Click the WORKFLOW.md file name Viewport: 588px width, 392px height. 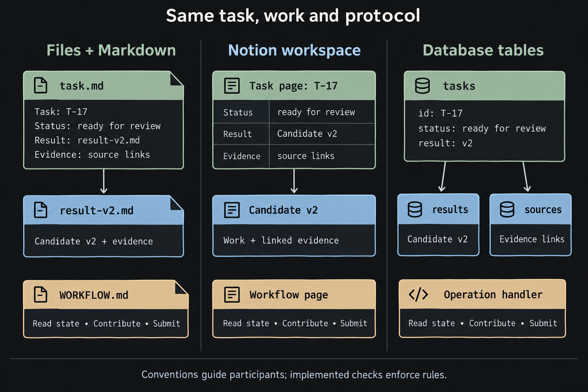[x=94, y=295]
